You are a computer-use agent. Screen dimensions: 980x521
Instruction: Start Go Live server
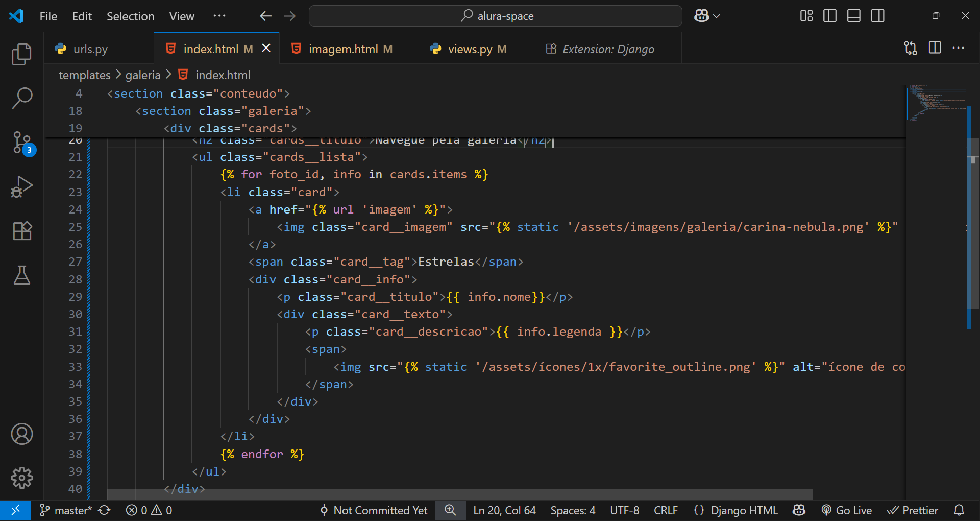[846, 510]
